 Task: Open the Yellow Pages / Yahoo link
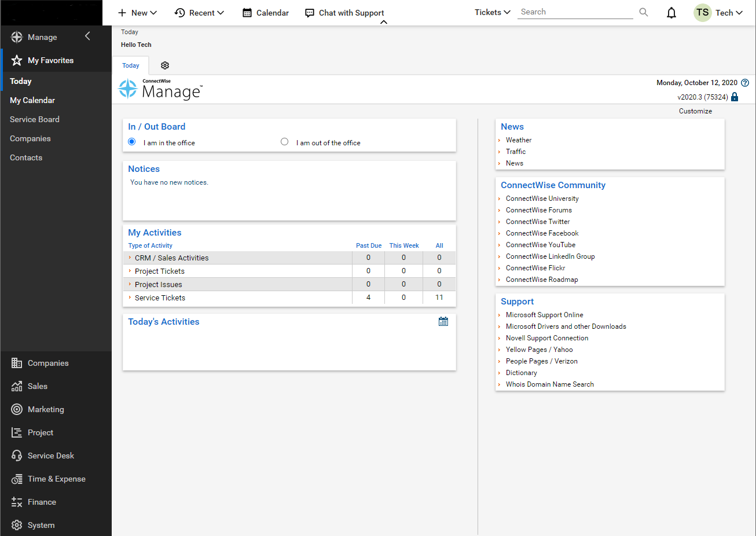coord(540,350)
